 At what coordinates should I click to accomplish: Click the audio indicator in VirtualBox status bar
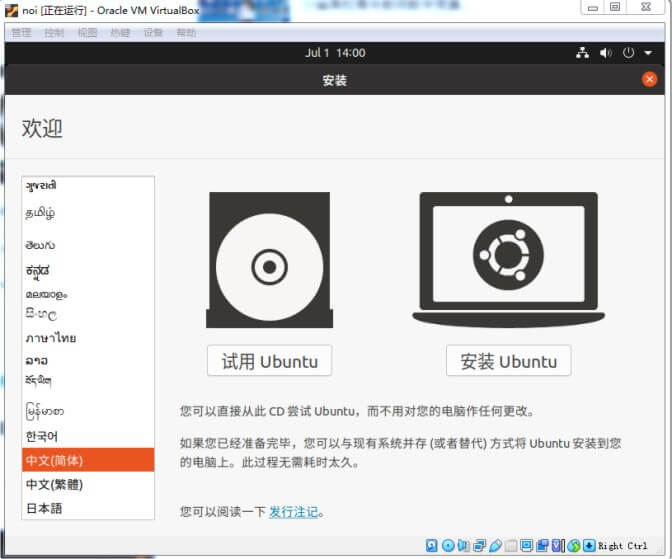[463, 545]
